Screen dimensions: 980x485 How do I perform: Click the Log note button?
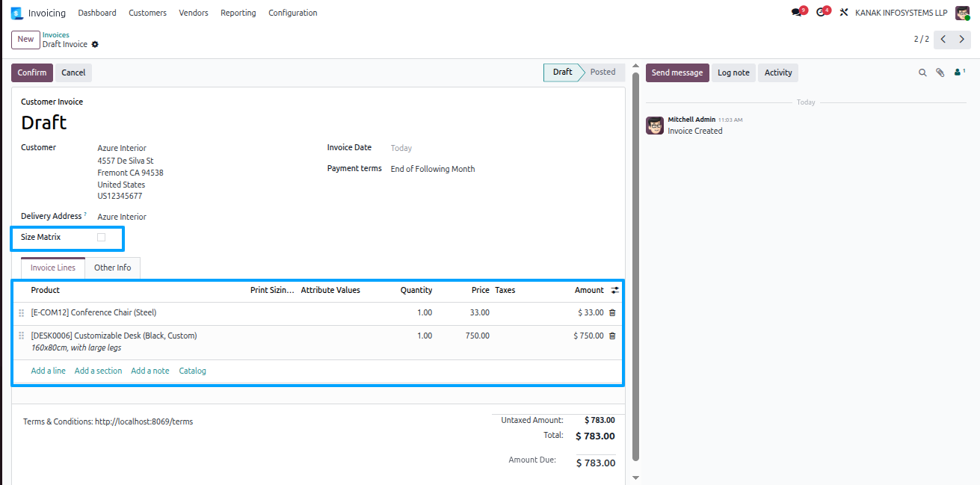pyautogui.click(x=733, y=72)
